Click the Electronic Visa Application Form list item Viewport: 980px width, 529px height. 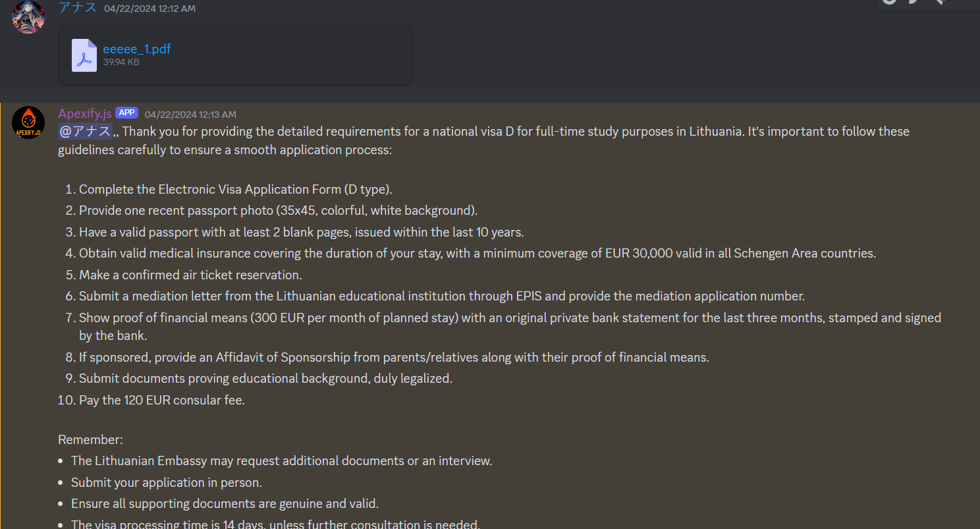coord(235,190)
